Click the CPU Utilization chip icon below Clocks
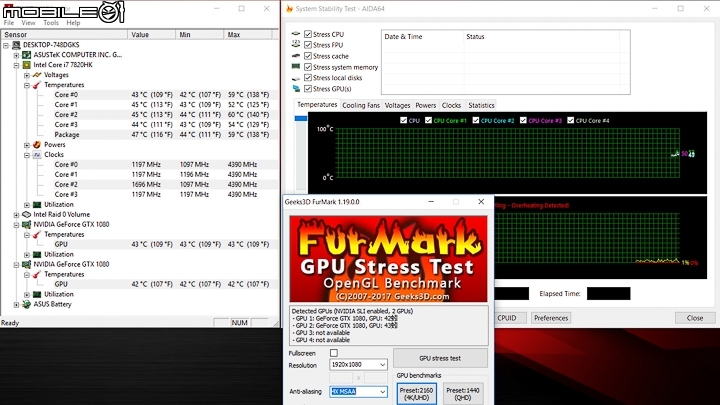720x405 pixels. [x=37, y=204]
